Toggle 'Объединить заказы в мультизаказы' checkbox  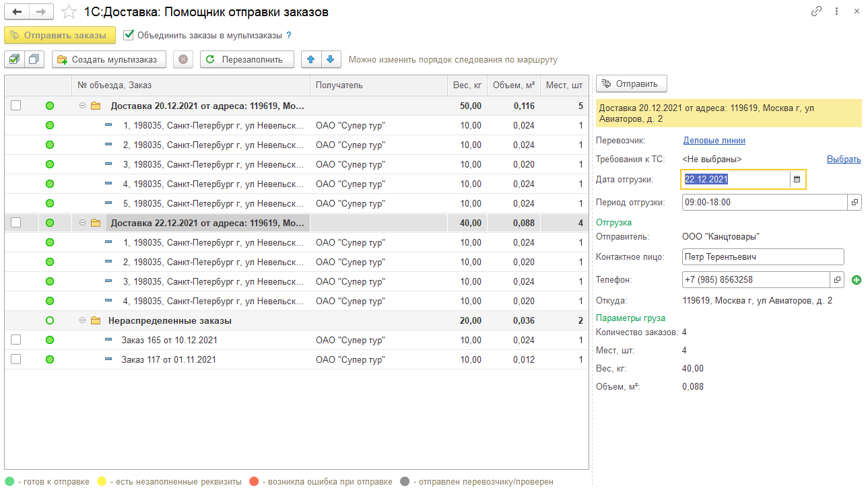point(129,35)
